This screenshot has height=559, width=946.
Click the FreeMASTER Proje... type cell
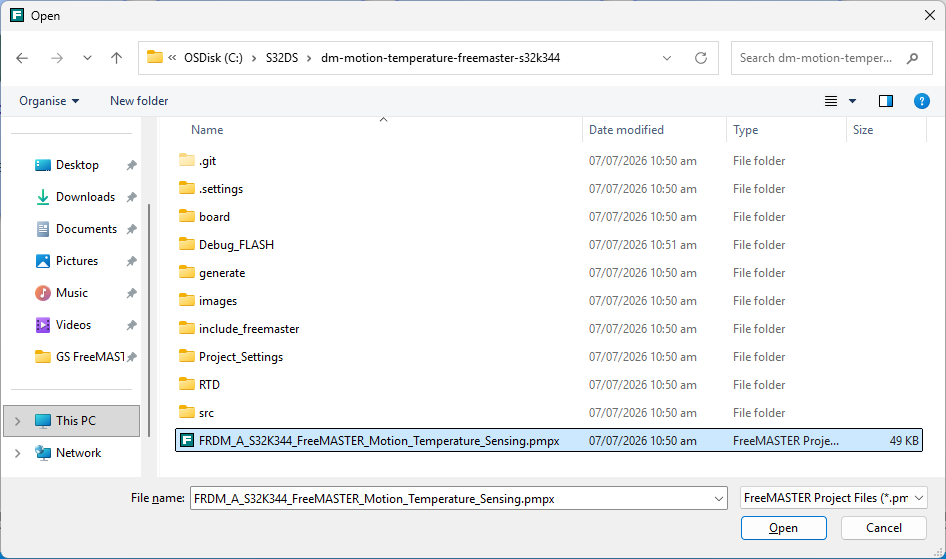pos(786,441)
